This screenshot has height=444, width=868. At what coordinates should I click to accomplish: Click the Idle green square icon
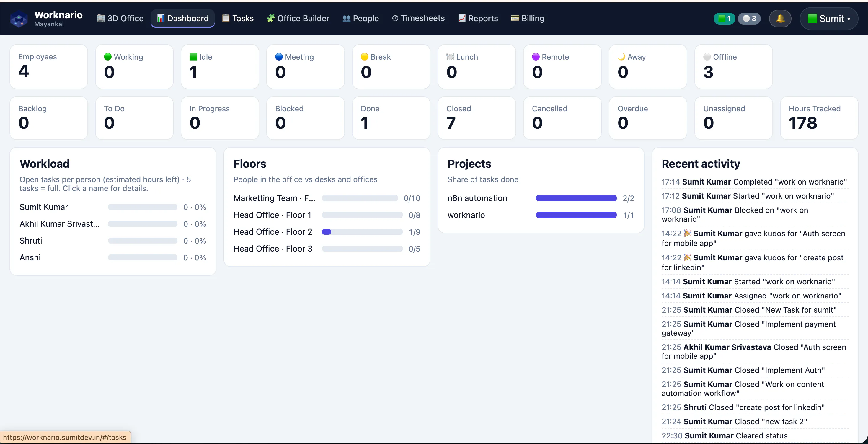click(x=193, y=57)
